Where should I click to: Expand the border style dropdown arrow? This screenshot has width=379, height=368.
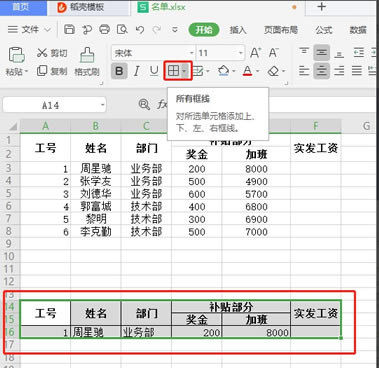point(185,71)
